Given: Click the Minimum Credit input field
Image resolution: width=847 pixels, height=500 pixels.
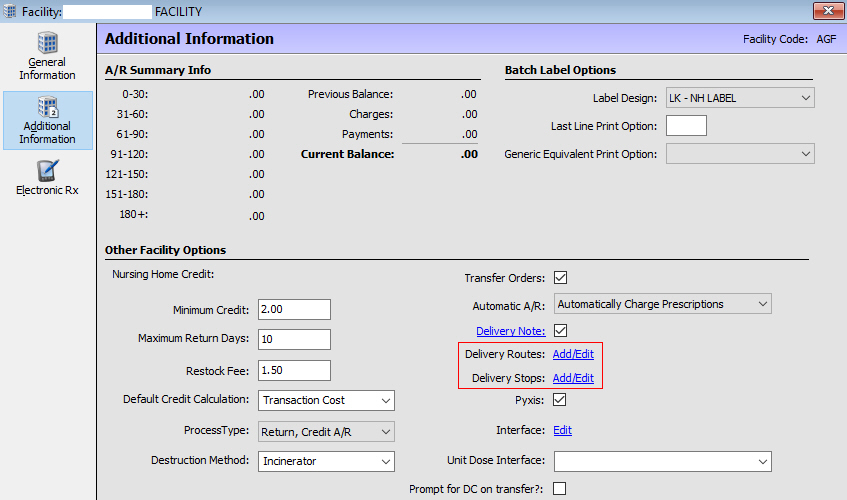Looking at the screenshot, I should click(294, 309).
